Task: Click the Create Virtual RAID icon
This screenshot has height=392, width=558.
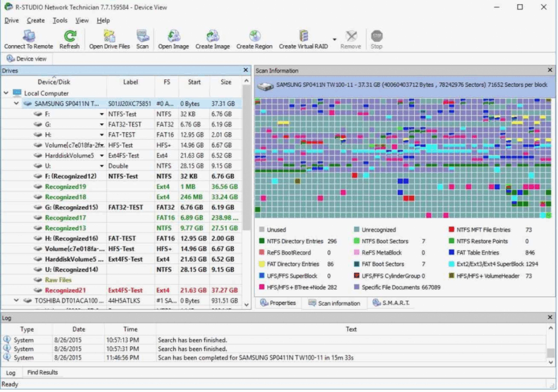Action: coord(304,36)
